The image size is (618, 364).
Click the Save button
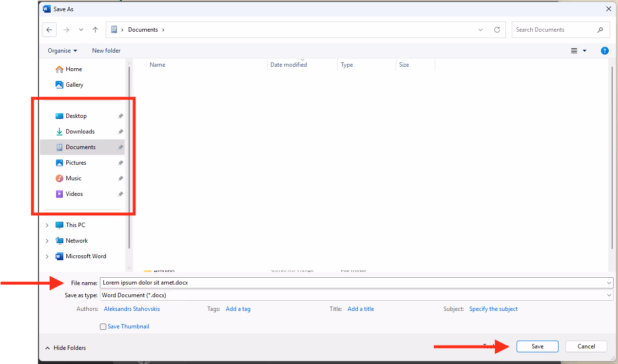coord(537,346)
